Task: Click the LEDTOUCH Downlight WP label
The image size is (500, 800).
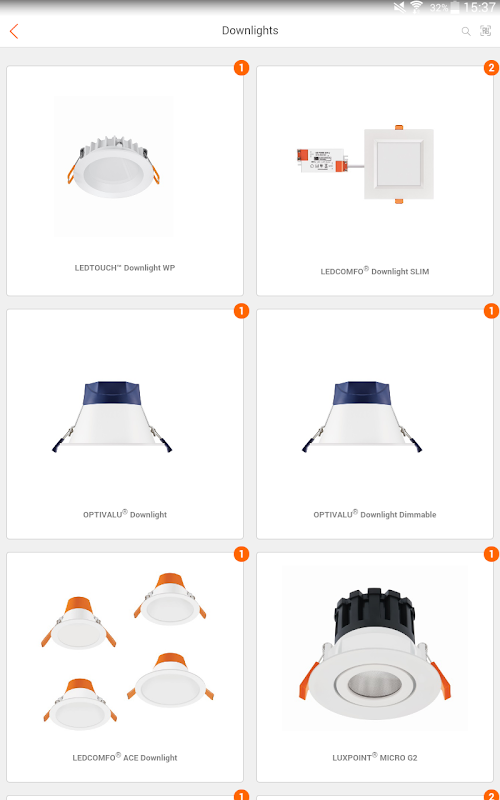Action: 125,268
